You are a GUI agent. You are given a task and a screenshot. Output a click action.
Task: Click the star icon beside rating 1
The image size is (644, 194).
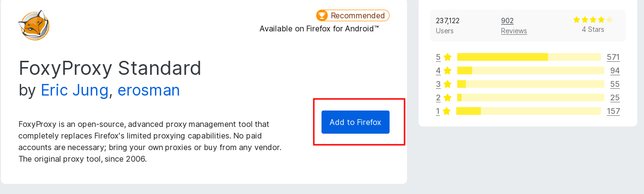coord(447,111)
